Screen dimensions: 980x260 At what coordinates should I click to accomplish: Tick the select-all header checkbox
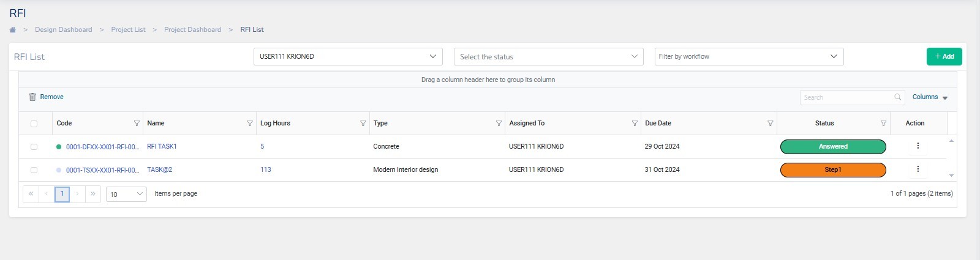tap(34, 124)
